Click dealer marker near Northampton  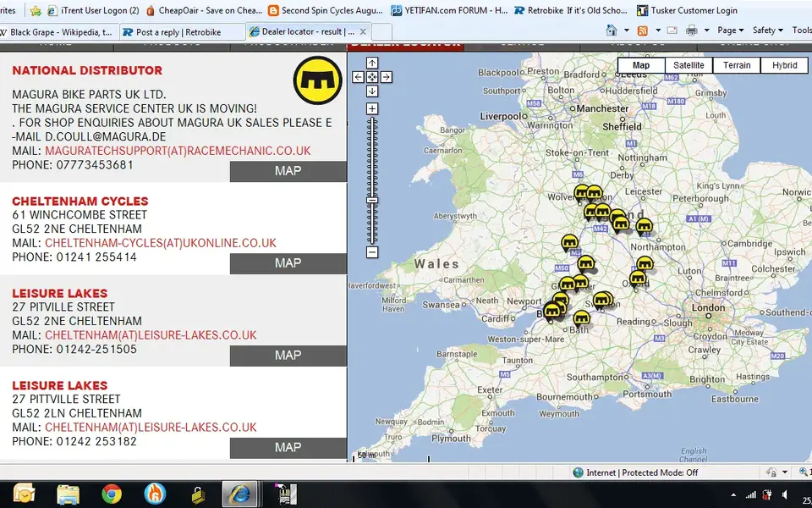[x=644, y=226]
